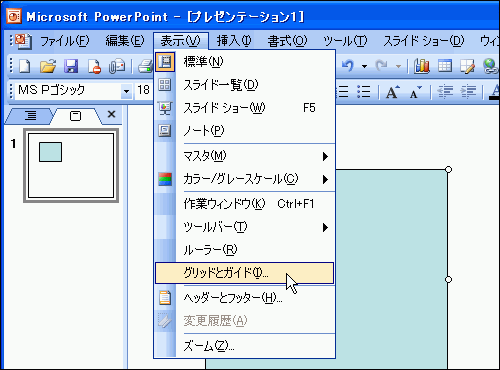Click the right-middle handle of the rectangle
Viewport: 500px width, 370px height.
coord(448,279)
